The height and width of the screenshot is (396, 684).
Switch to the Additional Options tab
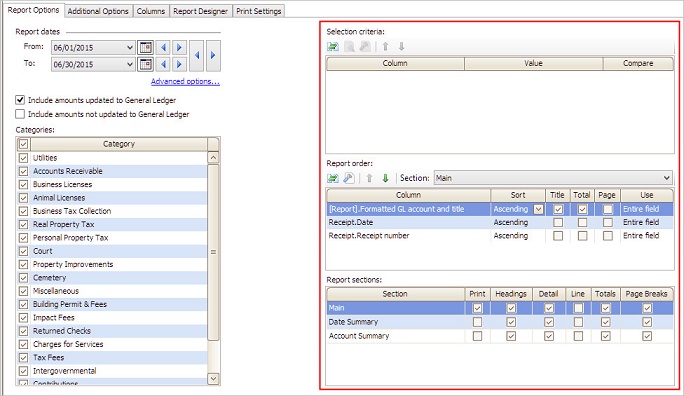(98, 11)
